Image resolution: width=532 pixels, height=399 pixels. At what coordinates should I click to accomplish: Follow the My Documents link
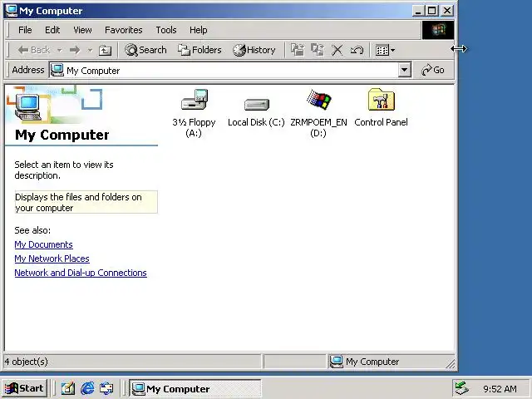pos(43,244)
